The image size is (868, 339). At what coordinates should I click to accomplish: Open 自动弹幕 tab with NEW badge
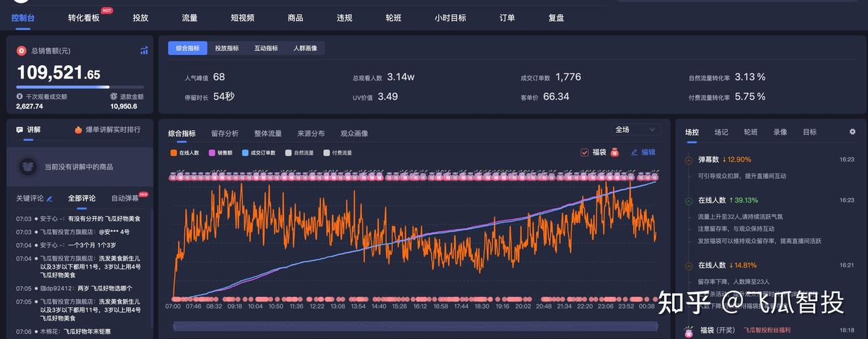tap(125, 199)
